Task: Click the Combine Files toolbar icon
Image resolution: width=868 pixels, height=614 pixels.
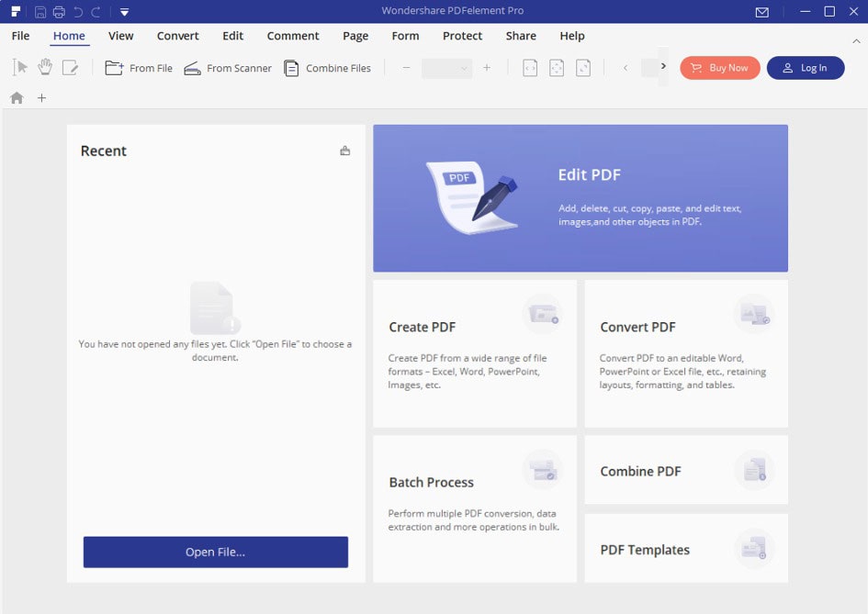Action: point(290,67)
